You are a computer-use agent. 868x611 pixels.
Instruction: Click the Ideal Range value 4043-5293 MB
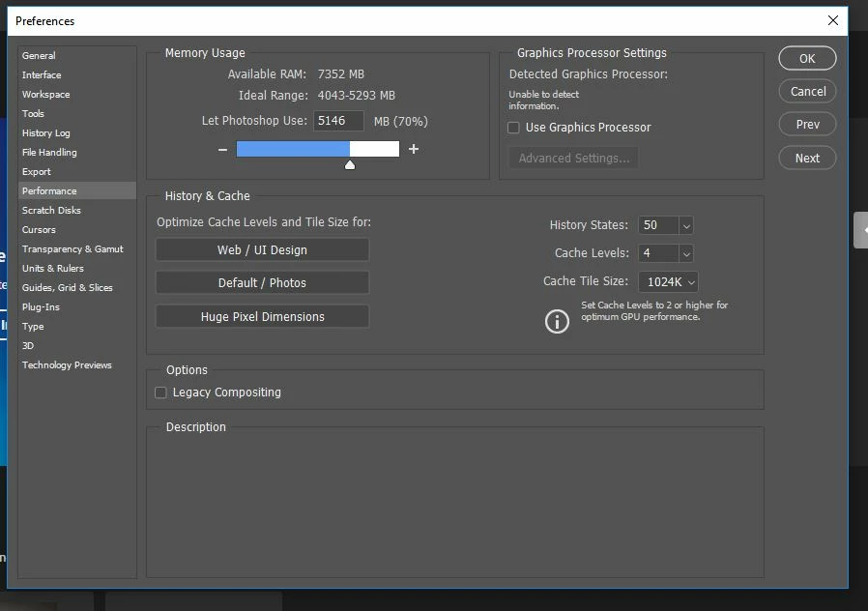click(x=357, y=95)
